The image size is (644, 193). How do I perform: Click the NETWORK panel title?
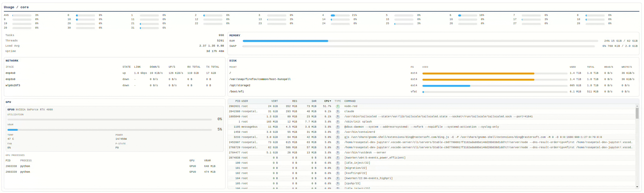[x=12, y=61]
